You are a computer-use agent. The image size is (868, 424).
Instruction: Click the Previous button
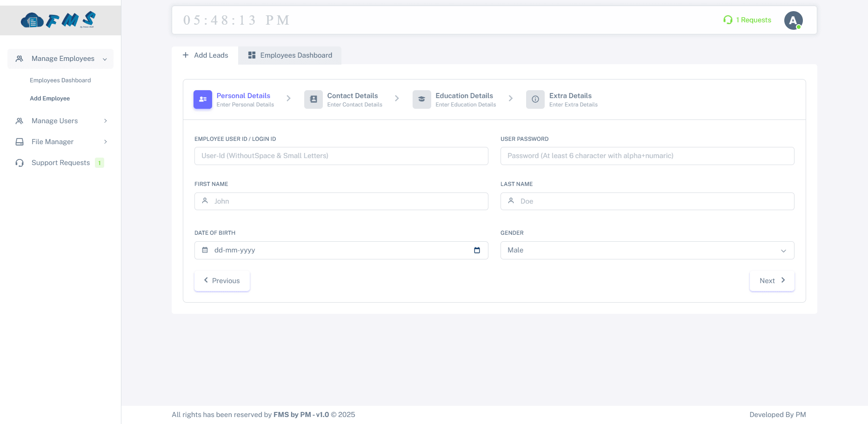[222, 280]
